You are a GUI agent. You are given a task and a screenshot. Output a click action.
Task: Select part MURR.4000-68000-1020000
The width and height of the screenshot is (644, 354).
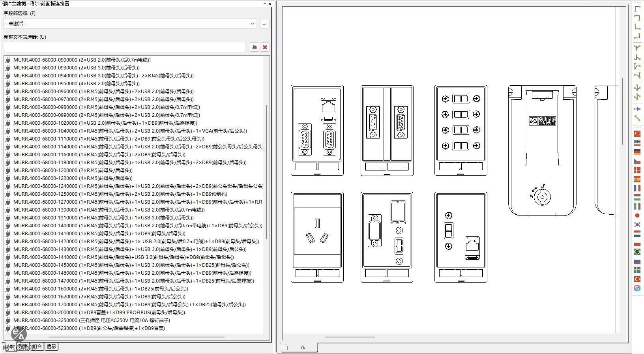pos(105,123)
